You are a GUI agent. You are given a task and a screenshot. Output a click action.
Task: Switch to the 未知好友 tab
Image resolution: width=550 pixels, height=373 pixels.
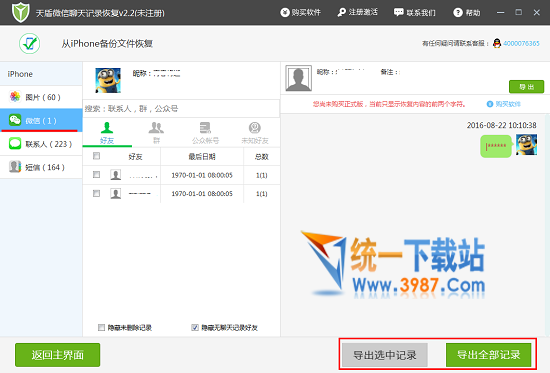[255, 133]
